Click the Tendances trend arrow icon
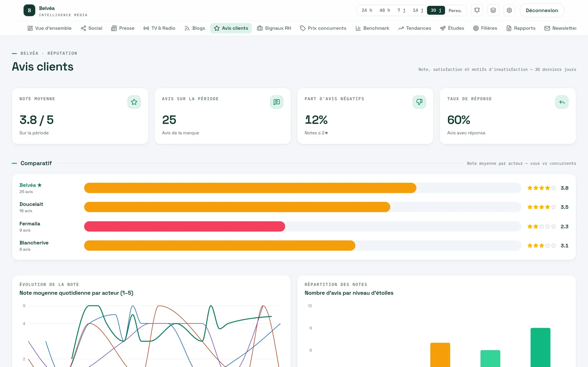 [x=401, y=28]
